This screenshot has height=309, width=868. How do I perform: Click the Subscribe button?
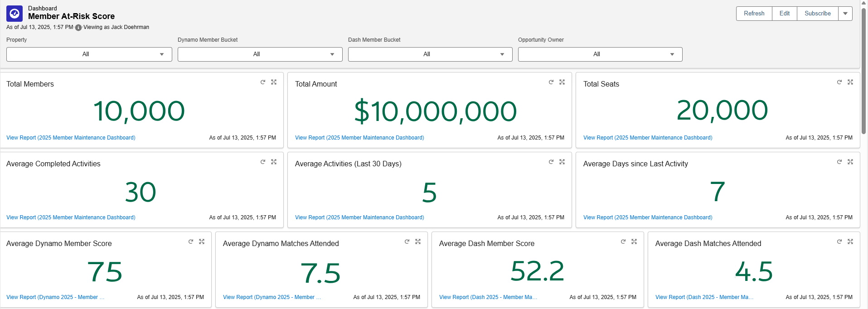point(818,14)
